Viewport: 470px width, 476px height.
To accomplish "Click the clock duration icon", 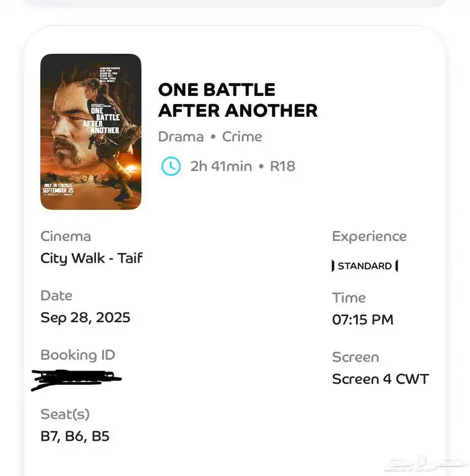I will [171, 166].
